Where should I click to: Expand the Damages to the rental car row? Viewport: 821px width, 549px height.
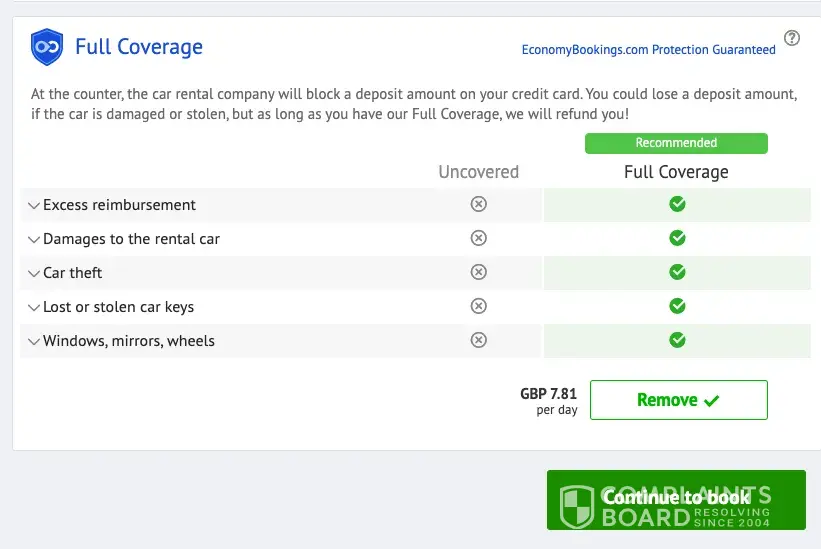pos(34,240)
